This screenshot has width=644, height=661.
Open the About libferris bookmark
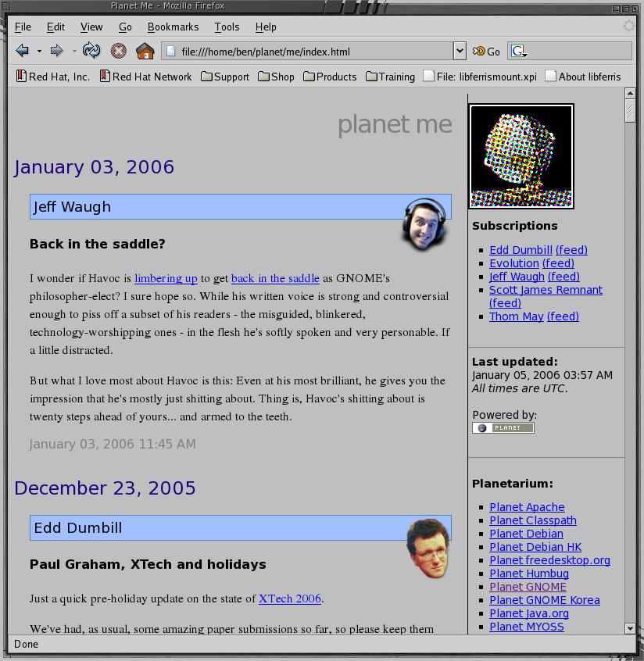pos(583,77)
